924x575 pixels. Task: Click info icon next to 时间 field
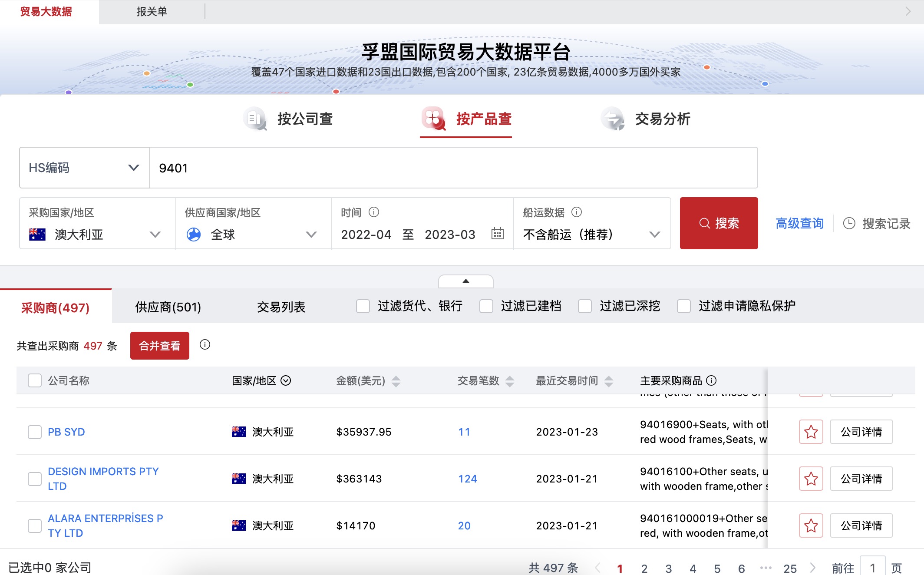(374, 212)
